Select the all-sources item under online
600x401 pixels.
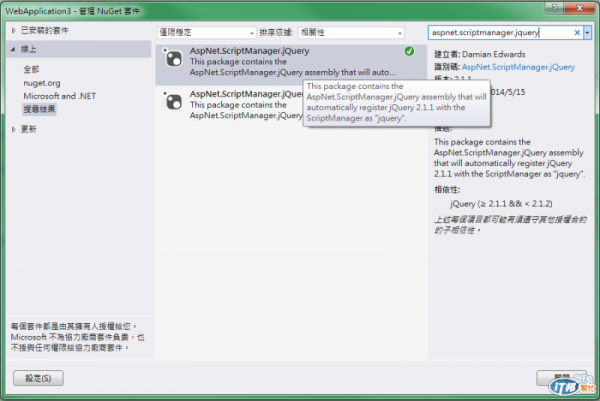[31, 69]
